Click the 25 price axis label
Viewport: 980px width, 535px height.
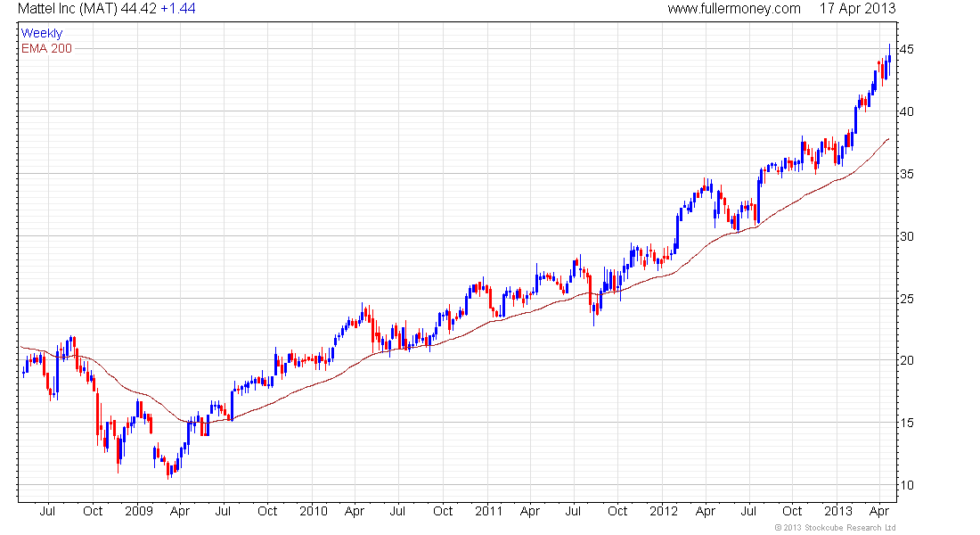[x=907, y=299]
